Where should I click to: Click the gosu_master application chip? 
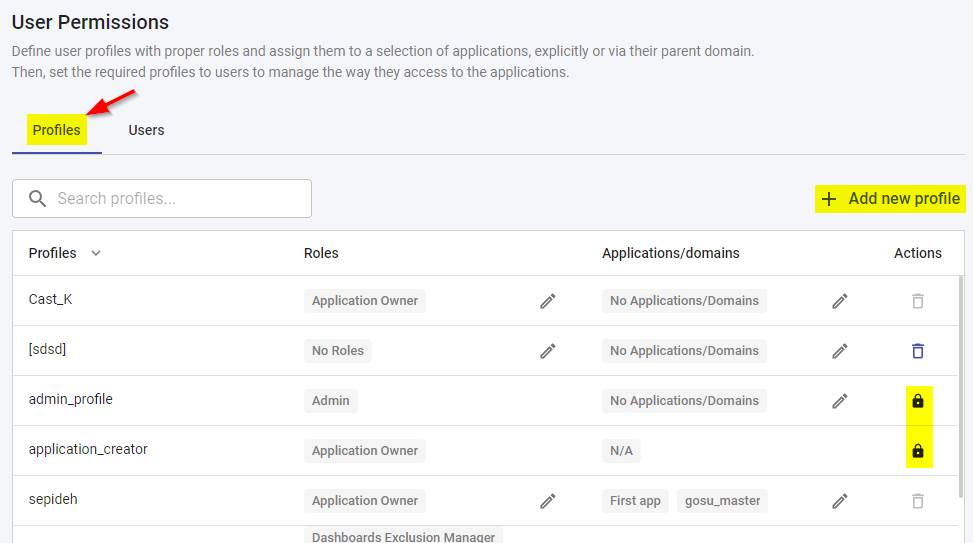[x=722, y=501]
